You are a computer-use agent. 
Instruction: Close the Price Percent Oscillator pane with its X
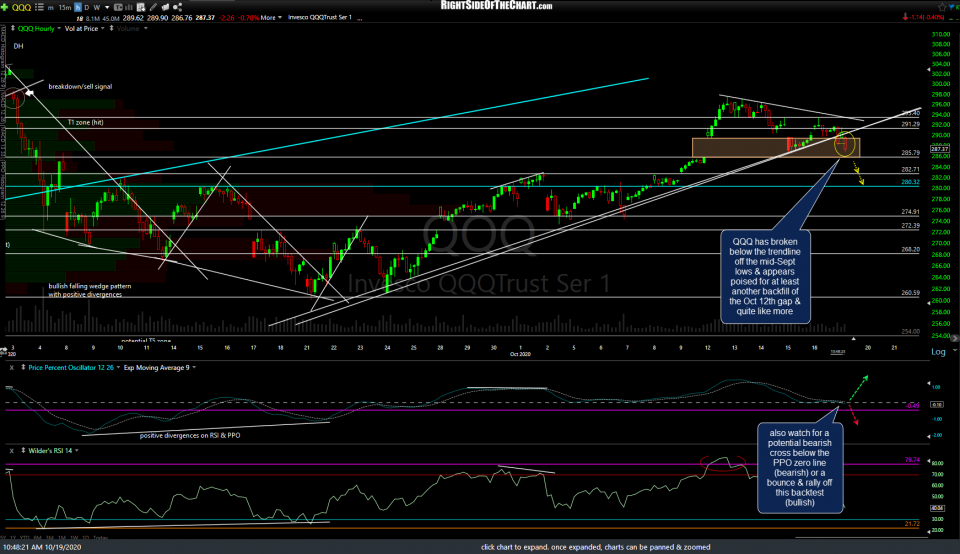point(10,367)
